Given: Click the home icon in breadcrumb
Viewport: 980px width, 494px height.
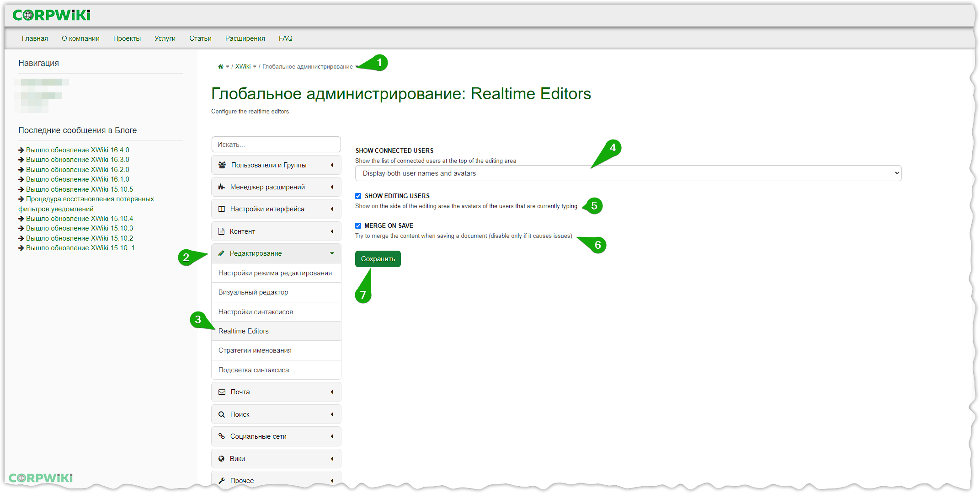Looking at the screenshot, I should 221,67.
